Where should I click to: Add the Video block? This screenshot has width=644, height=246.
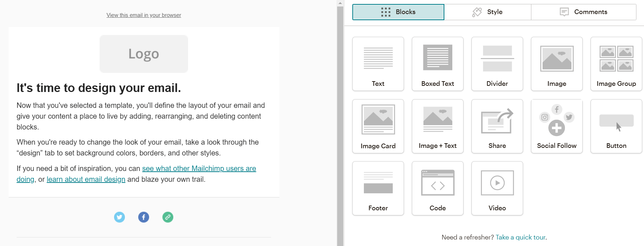point(497,188)
